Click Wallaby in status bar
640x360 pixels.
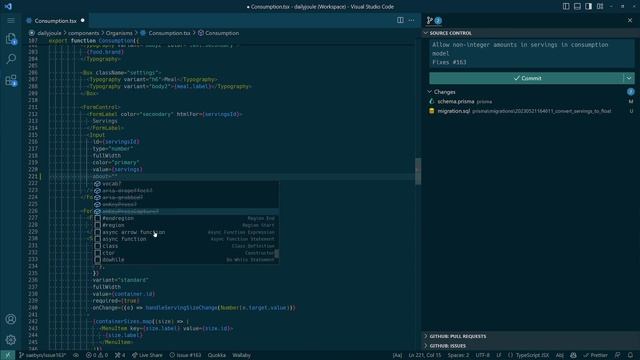(x=241, y=355)
